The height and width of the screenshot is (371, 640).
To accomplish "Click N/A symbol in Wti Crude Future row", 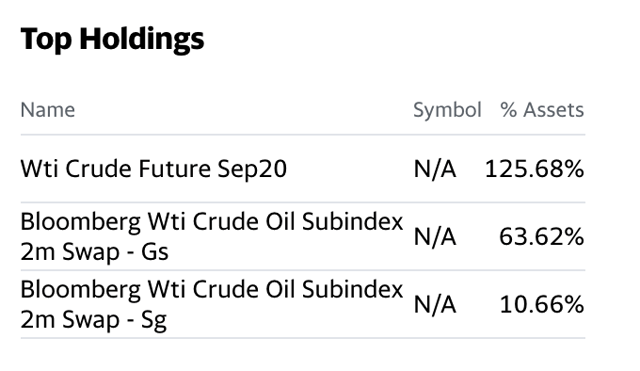I will (x=435, y=169).
